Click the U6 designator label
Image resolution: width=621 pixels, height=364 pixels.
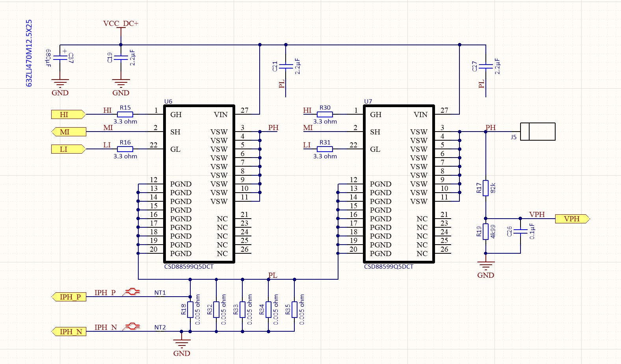pyautogui.click(x=168, y=102)
